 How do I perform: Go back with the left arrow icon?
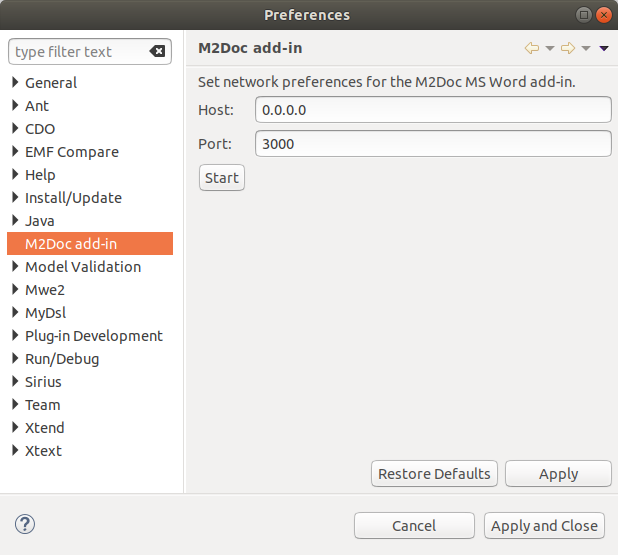point(532,48)
